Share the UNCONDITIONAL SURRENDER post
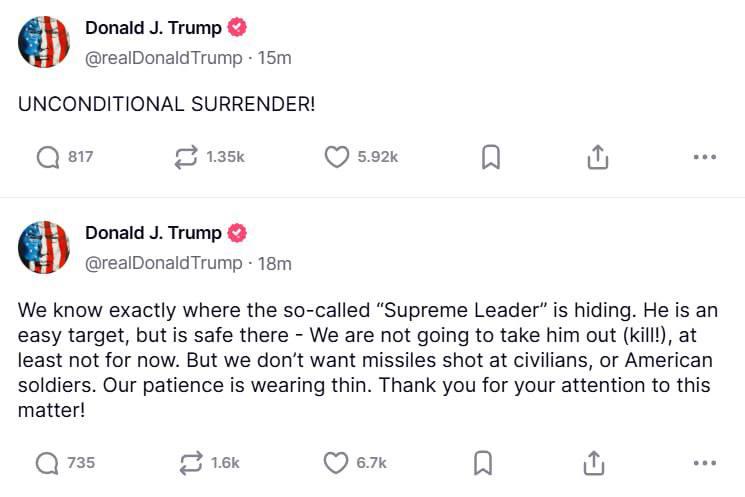Screen dimensions: 745x497 [x=596, y=157]
